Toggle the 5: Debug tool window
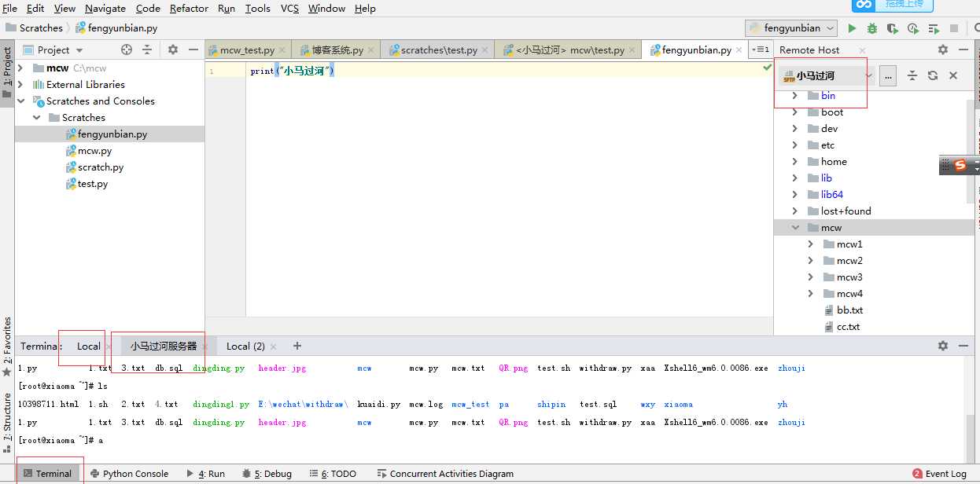Image resolution: width=980 pixels, height=484 pixels. coord(267,474)
